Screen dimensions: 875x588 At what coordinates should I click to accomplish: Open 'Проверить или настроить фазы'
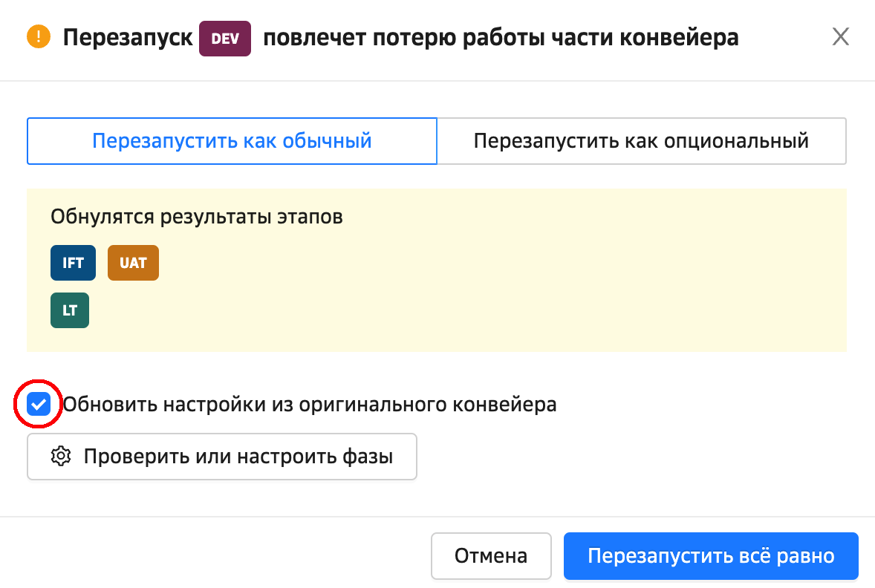pos(222,456)
